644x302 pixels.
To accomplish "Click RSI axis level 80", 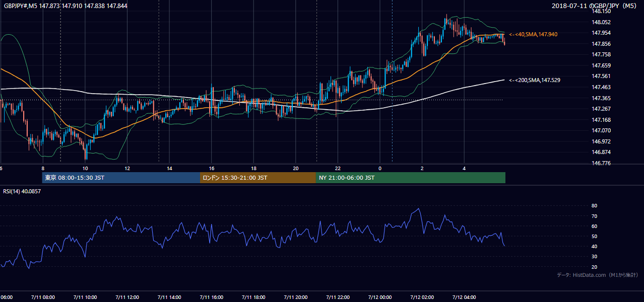I will click(x=594, y=206).
